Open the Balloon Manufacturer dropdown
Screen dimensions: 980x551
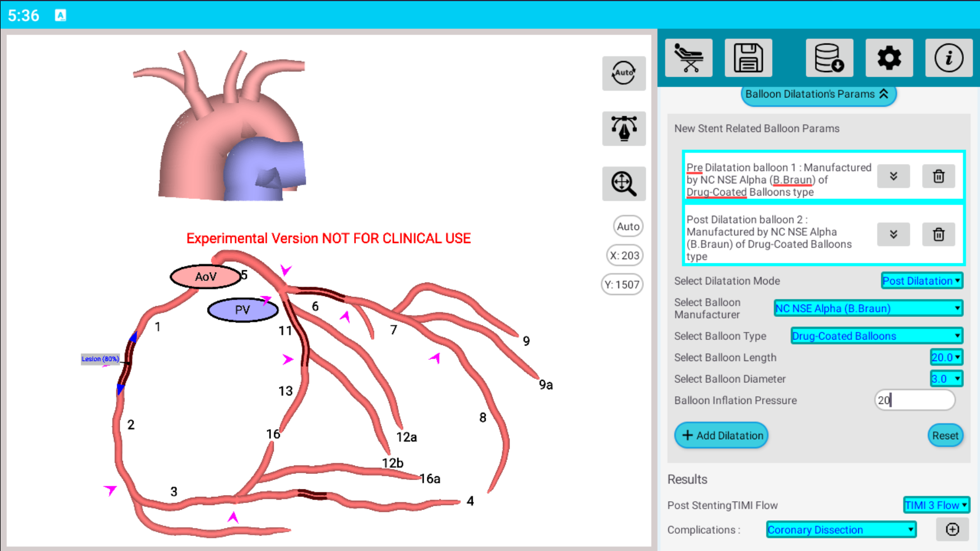pyautogui.click(x=868, y=308)
